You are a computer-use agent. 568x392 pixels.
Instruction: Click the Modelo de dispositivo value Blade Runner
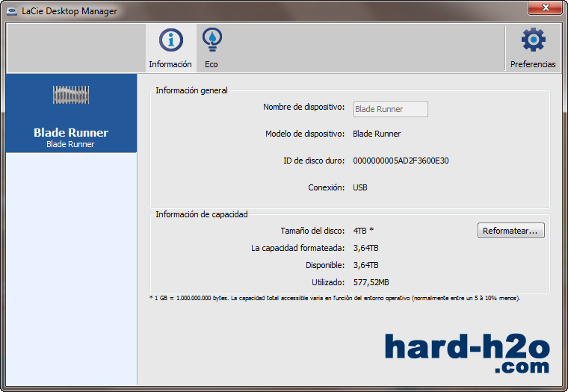[x=377, y=134]
